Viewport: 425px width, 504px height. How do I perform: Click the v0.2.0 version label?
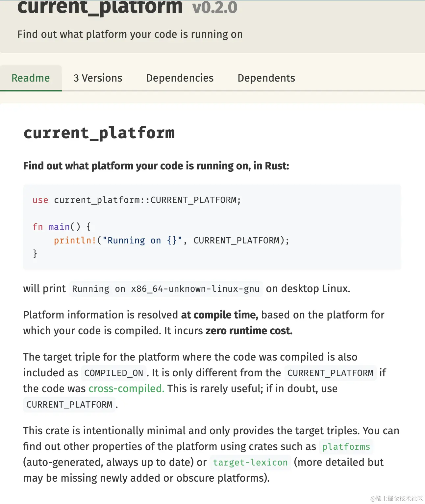(214, 7)
